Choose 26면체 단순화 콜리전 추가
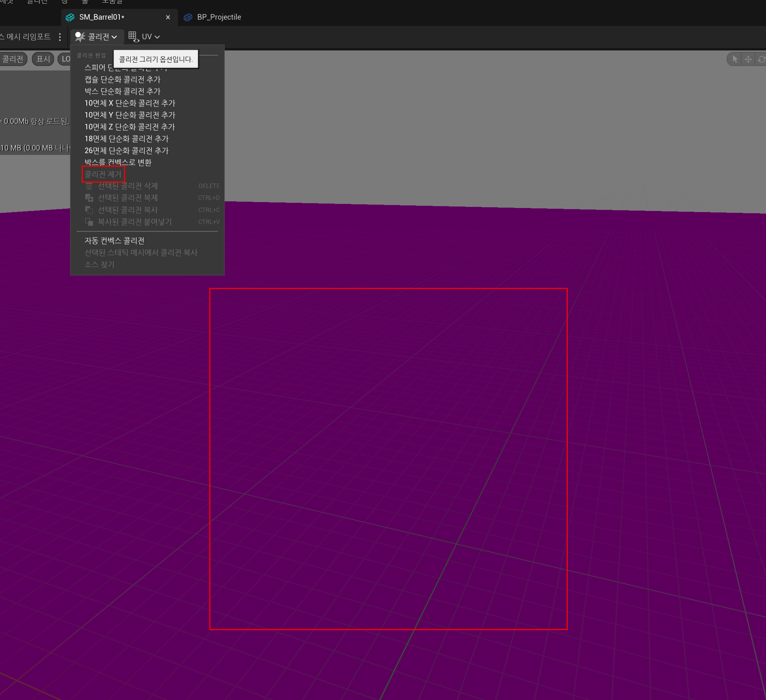This screenshot has width=766, height=700. [126, 151]
